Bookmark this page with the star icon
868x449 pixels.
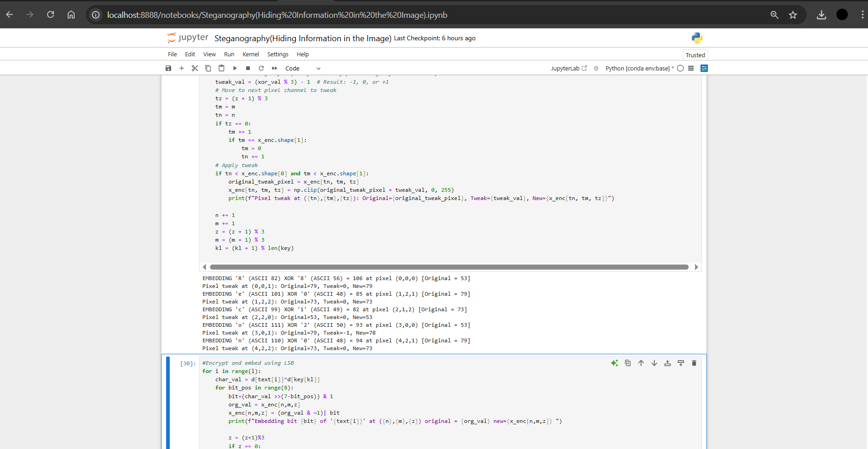pos(793,15)
